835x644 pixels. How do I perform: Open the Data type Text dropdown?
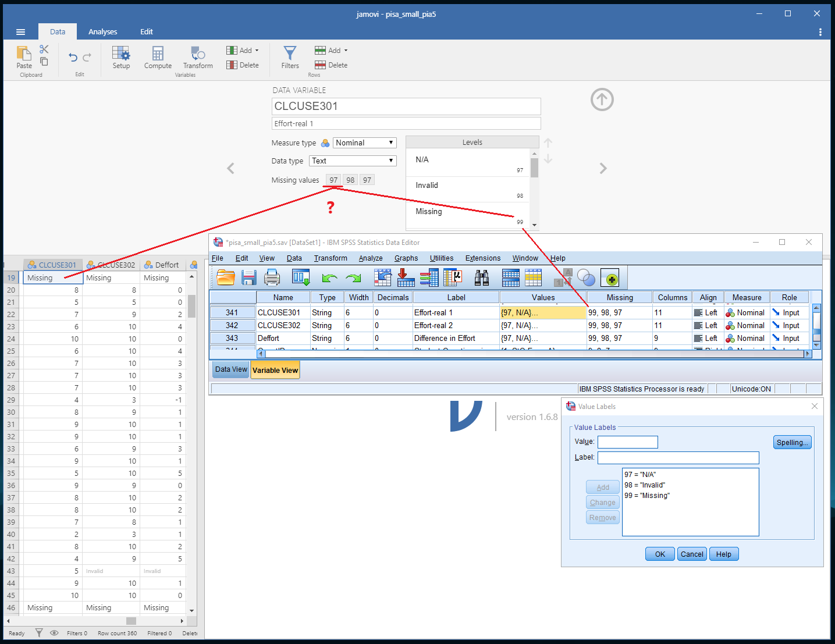click(x=353, y=161)
